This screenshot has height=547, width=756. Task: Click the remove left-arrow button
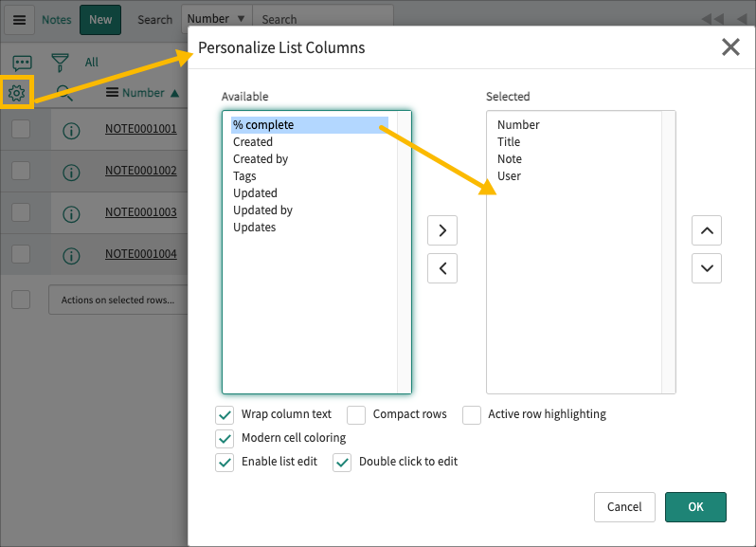point(442,268)
